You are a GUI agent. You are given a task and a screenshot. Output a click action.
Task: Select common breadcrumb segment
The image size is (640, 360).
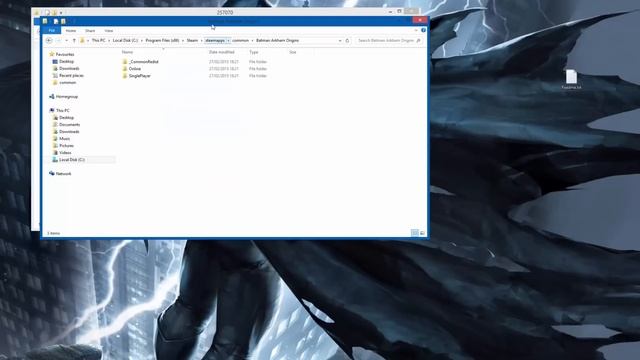click(x=240, y=40)
